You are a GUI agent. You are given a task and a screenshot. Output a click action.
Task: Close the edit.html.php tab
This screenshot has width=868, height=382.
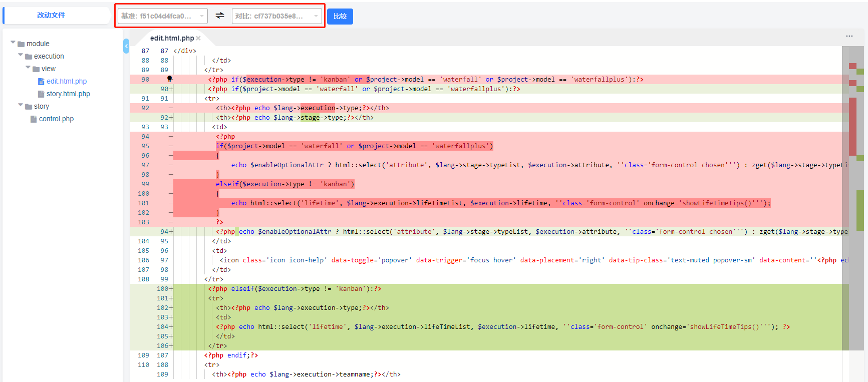click(x=198, y=38)
